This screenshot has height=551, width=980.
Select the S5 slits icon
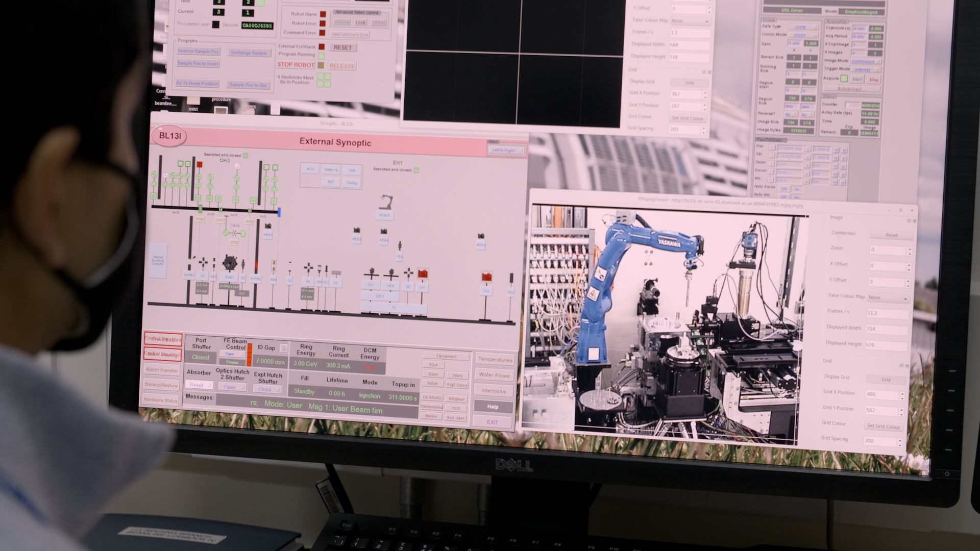[408, 272]
